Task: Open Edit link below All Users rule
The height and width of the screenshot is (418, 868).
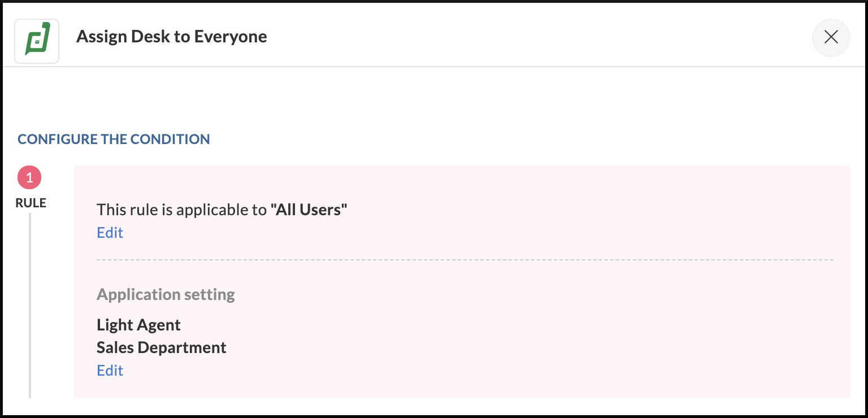Action: coord(110,233)
